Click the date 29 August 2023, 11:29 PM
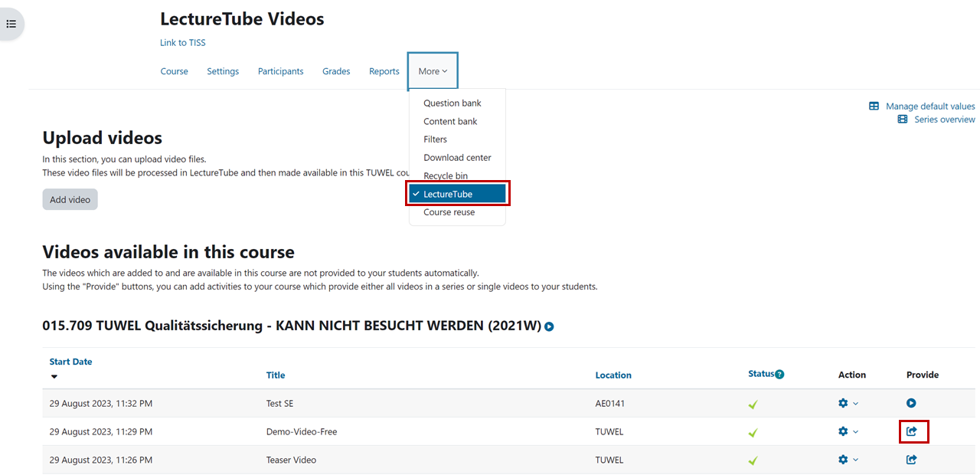 coord(101,431)
